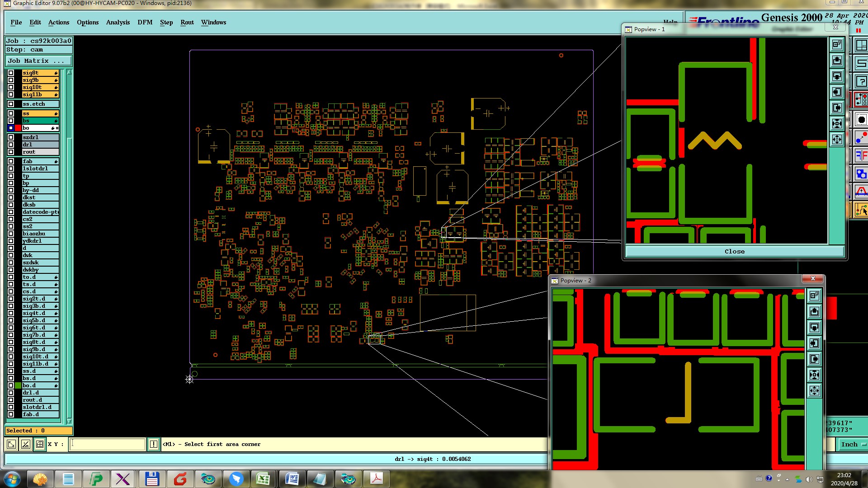Enable the drl layer checkbox
This screenshot has width=868, height=488.
click(11, 145)
